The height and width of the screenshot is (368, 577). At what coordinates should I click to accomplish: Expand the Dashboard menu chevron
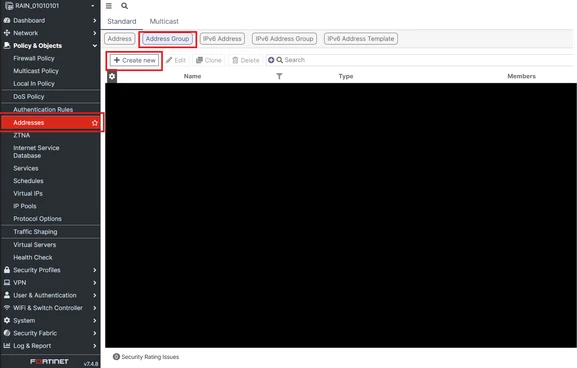pyautogui.click(x=95, y=20)
